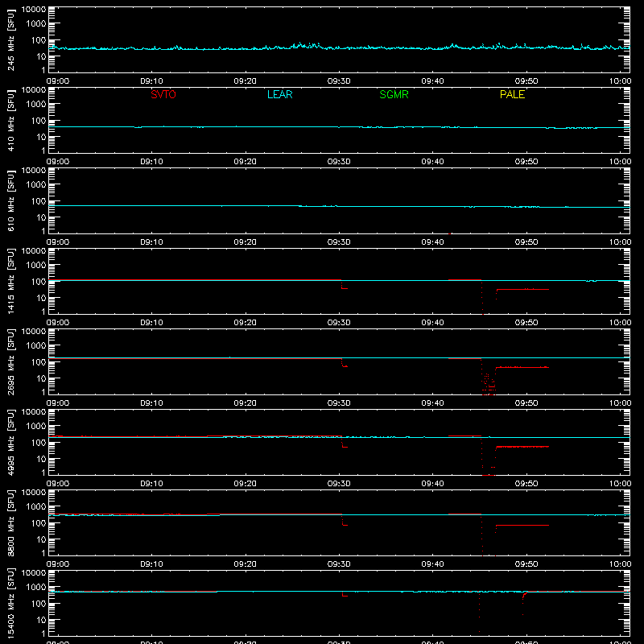The height and width of the screenshot is (644, 644).
Task: Click 09:10 time label under 610 MHz panel
Action: pos(151,242)
